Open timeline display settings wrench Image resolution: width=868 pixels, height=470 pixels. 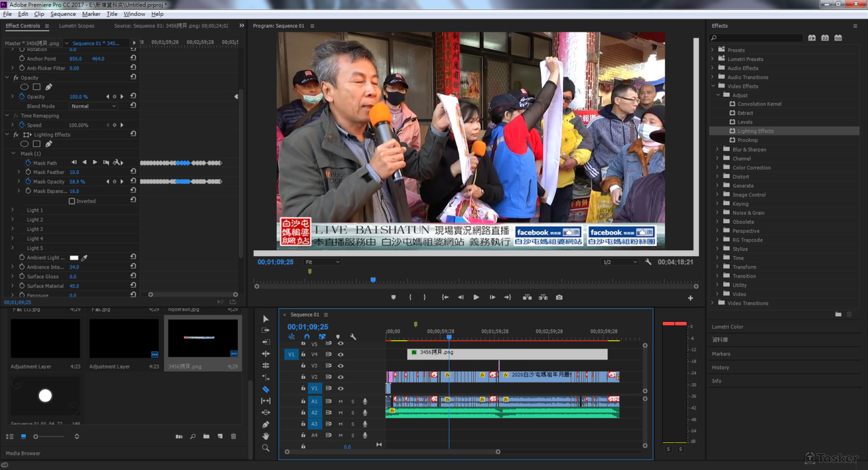(353, 337)
